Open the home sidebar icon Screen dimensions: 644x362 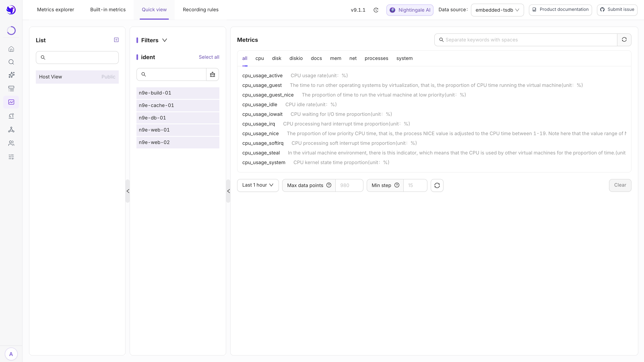11,49
